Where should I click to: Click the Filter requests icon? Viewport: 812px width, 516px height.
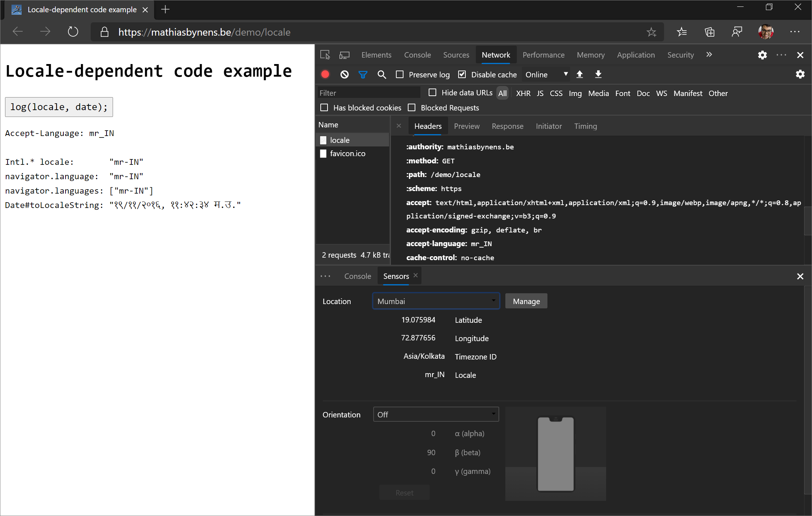364,74
